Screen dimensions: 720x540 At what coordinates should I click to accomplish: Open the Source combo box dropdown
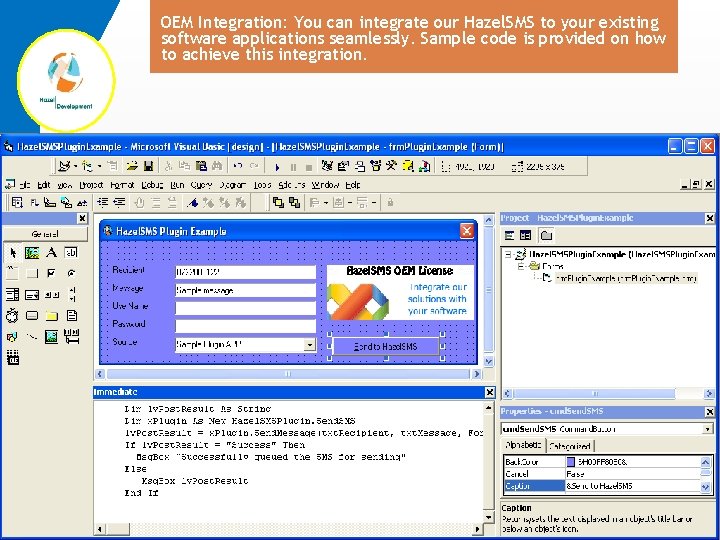click(x=310, y=344)
